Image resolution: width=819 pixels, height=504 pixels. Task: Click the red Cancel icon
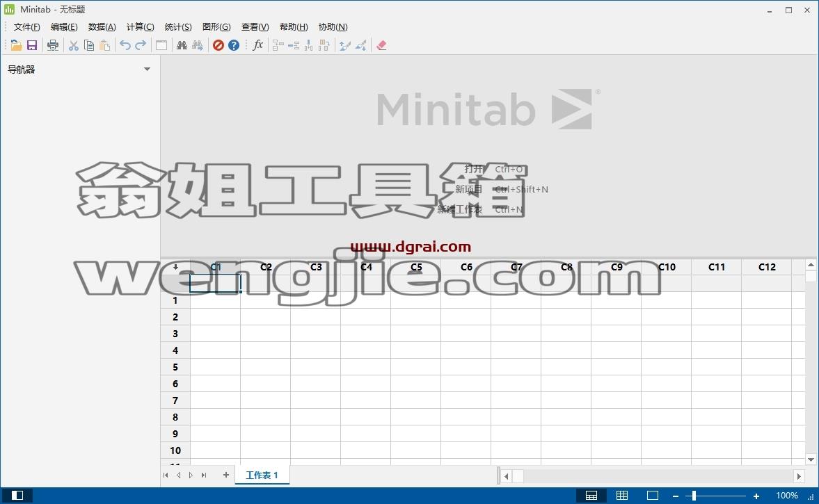[218, 45]
